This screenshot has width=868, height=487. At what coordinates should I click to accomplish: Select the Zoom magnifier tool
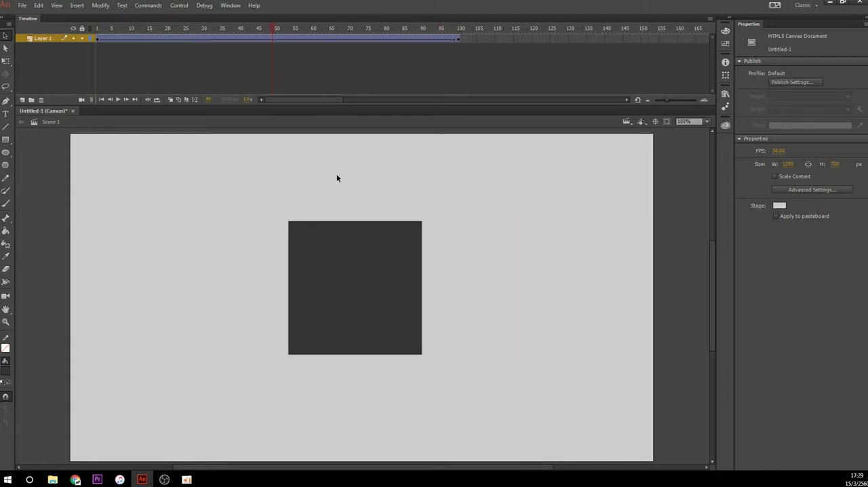[5, 322]
